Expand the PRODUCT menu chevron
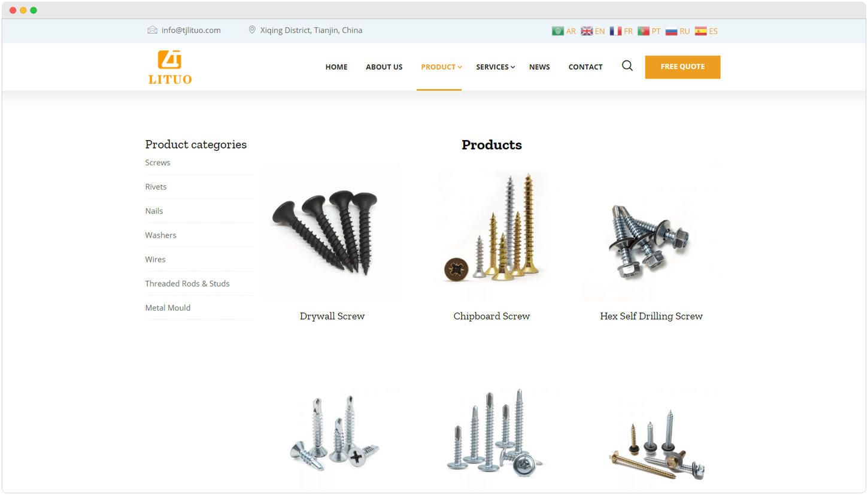The width and height of the screenshot is (868, 495). coord(460,67)
